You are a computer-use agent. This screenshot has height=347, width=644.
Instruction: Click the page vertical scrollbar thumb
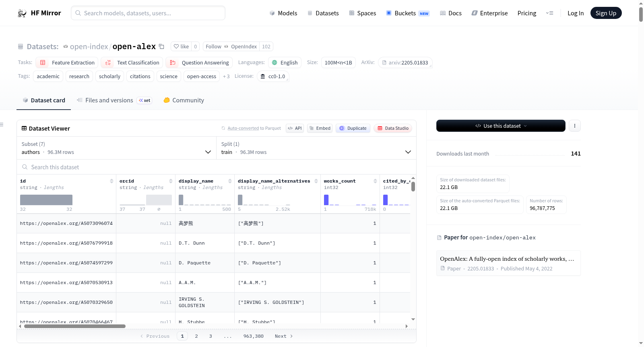coord(641,15)
